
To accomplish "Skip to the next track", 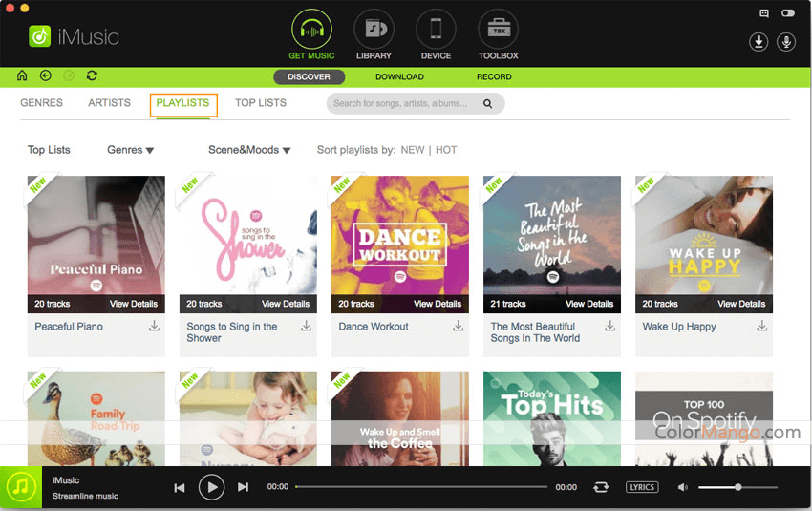I will pos(243,487).
